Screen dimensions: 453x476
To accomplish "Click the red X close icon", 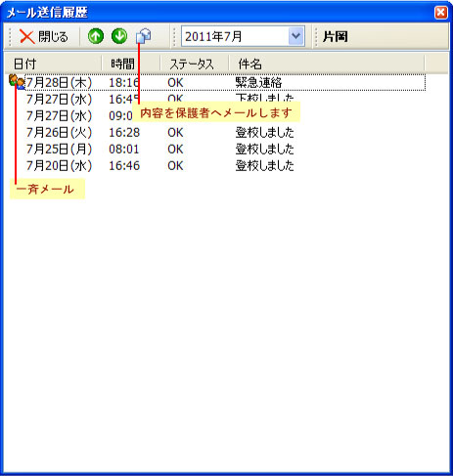I will click(x=26, y=36).
